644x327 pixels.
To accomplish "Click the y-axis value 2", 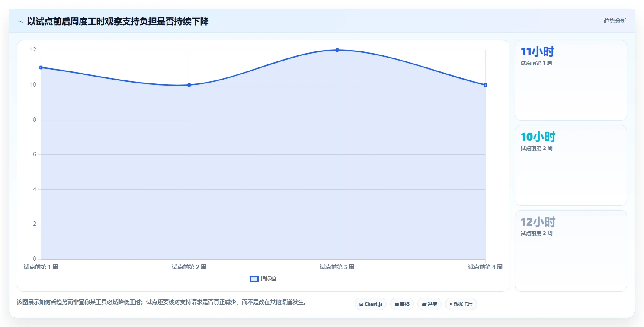I will pyautogui.click(x=35, y=224).
